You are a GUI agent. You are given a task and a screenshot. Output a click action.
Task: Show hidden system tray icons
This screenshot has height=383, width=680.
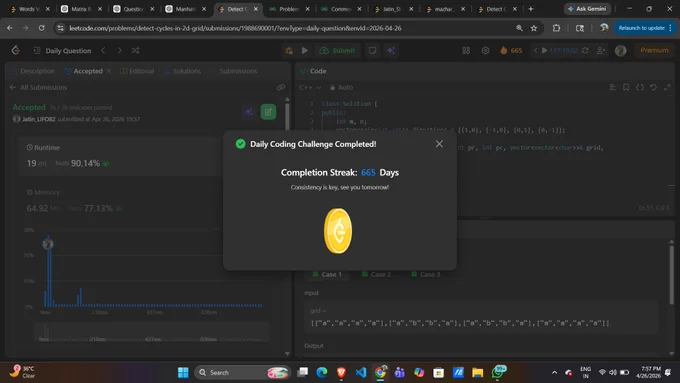(554, 372)
